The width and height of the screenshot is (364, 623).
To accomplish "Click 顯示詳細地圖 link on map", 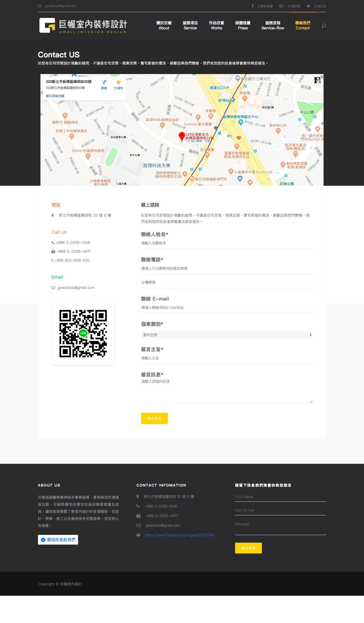I will click(x=55, y=96).
